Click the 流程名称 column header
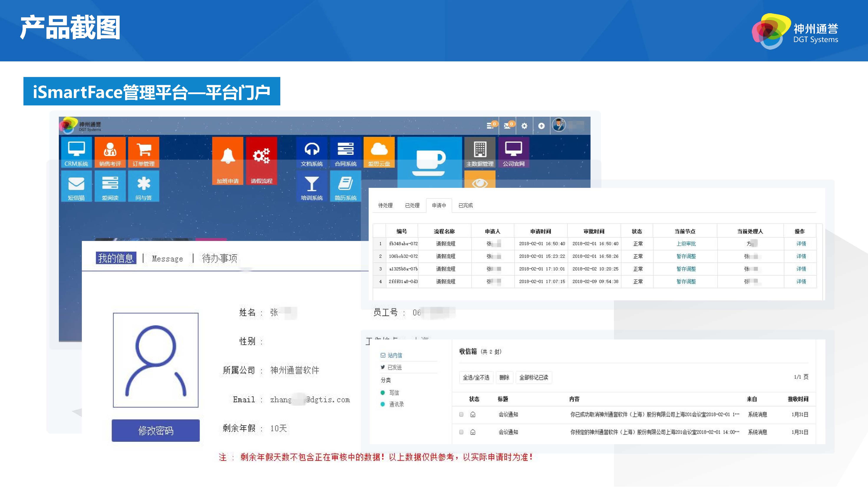 [x=444, y=231]
